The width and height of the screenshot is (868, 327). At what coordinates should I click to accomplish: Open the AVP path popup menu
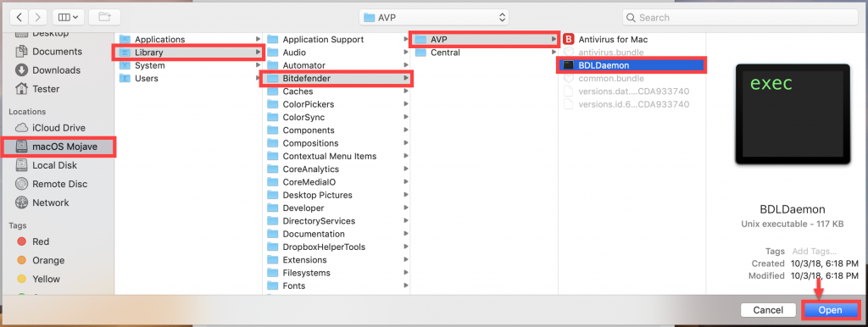pyautogui.click(x=433, y=17)
